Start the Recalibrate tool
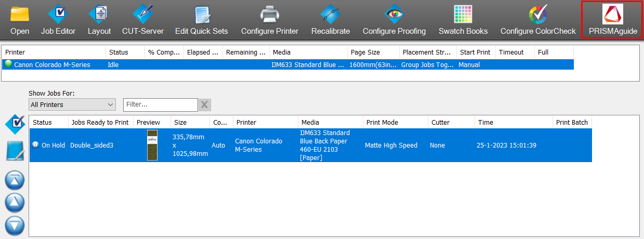 pos(331,20)
